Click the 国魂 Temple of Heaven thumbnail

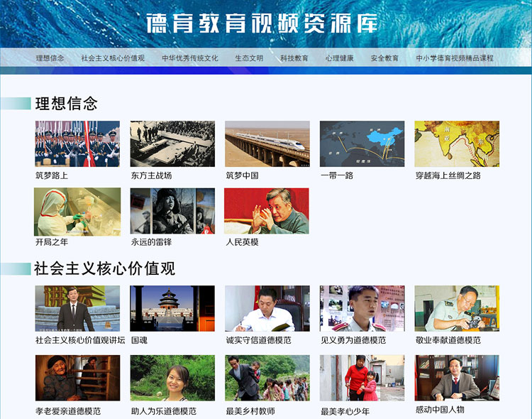tap(172, 308)
